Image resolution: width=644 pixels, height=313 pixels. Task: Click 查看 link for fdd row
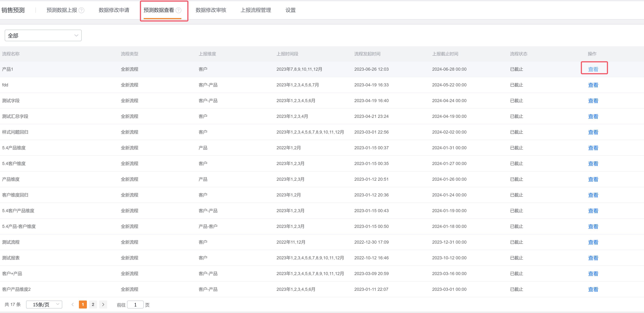coord(593,85)
